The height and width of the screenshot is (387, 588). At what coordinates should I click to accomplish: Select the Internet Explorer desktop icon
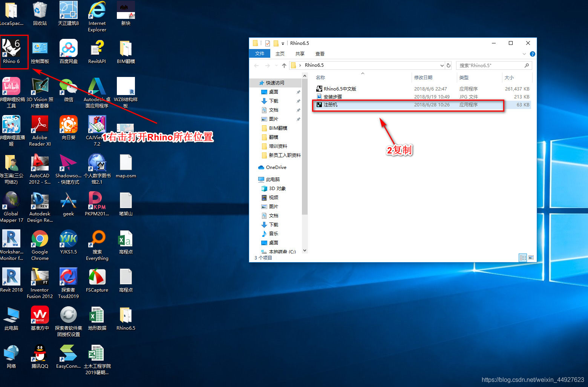tap(97, 17)
